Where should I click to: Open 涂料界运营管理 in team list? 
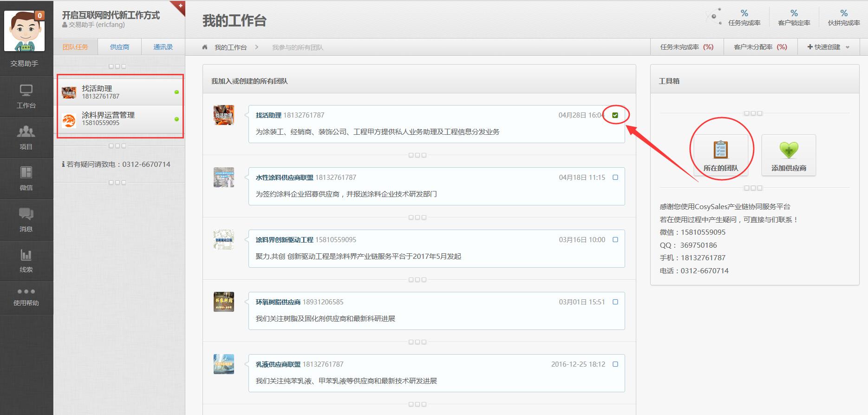(x=108, y=119)
